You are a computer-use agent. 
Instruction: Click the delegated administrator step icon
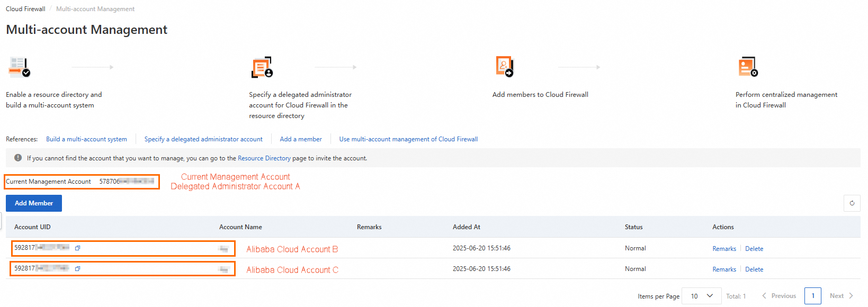[262, 67]
